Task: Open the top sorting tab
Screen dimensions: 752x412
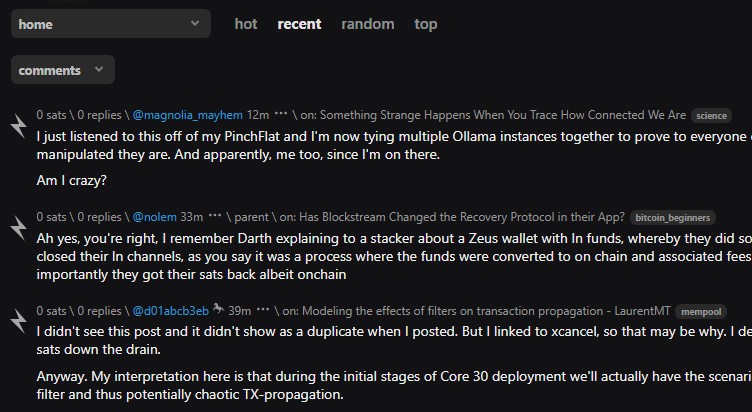Action: 426,24
